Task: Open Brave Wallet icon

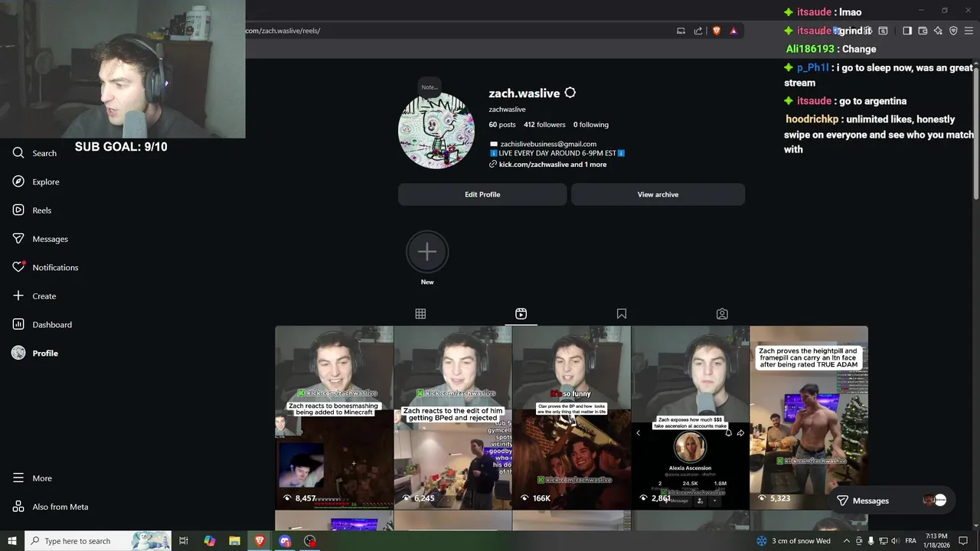Action: (x=923, y=31)
